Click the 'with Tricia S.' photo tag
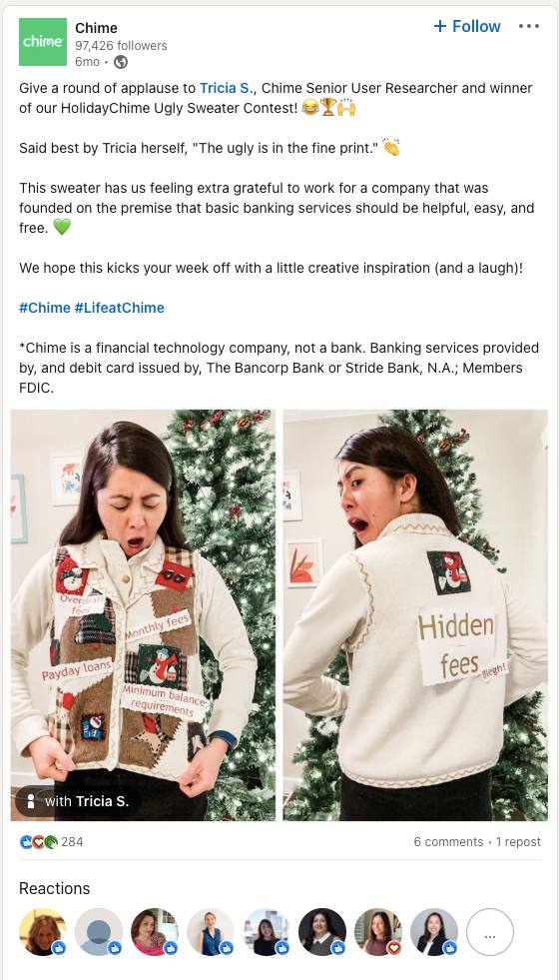The height and width of the screenshot is (980, 559). [x=78, y=801]
